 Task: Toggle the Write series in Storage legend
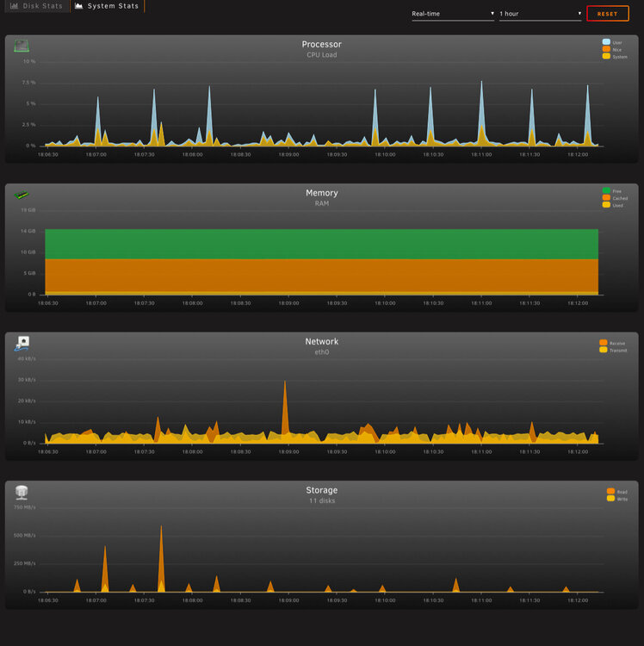(617, 499)
